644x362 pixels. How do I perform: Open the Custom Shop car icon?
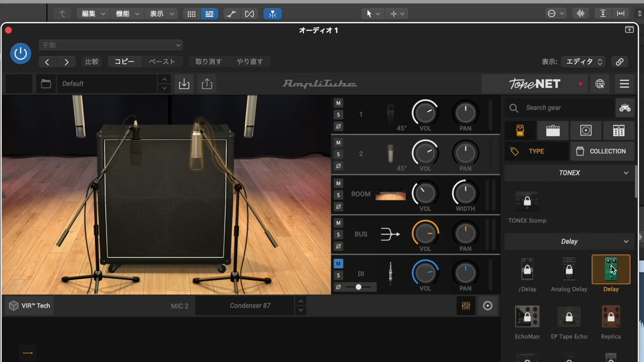[624, 108]
